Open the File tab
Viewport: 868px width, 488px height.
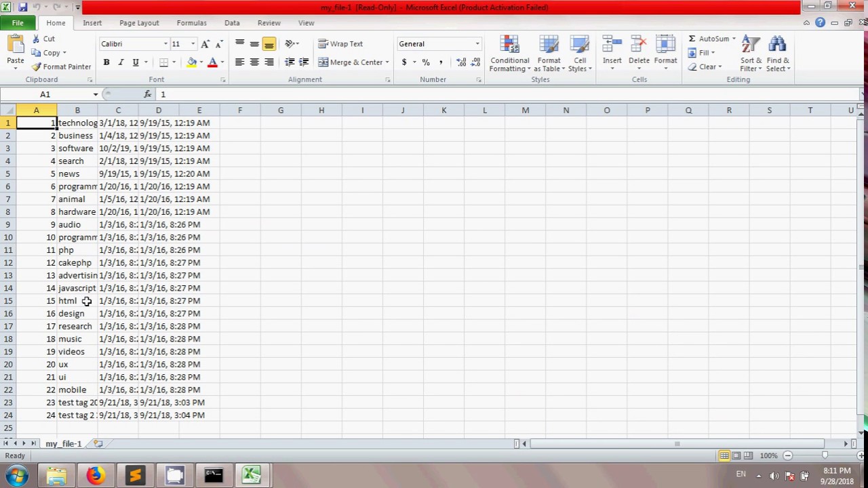click(18, 23)
